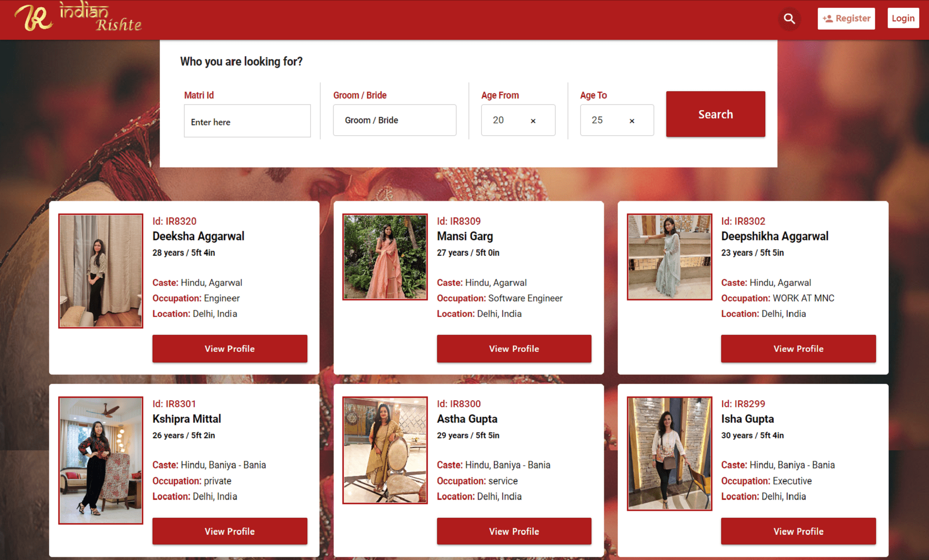Click the Indian Rishte logo
Screen dimensions: 929x560
coord(78,18)
